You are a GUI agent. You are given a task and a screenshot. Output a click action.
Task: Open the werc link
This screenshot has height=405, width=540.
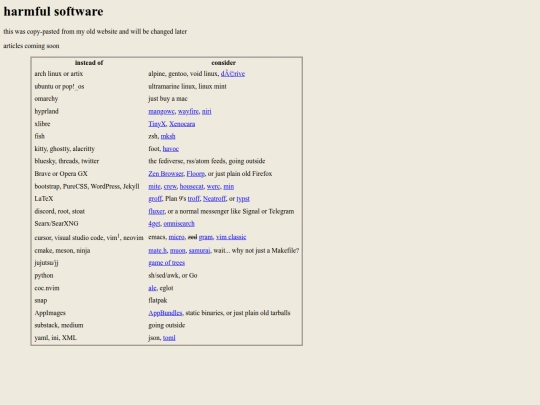(x=214, y=186)
